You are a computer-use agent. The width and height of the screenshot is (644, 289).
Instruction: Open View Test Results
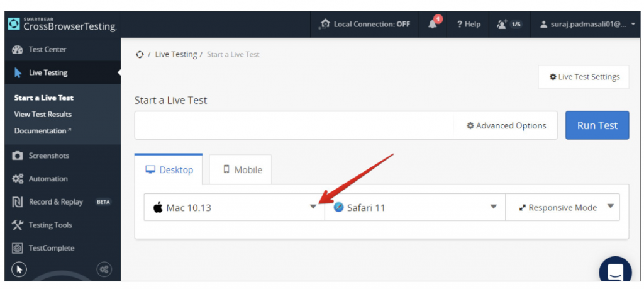(43, 115)
